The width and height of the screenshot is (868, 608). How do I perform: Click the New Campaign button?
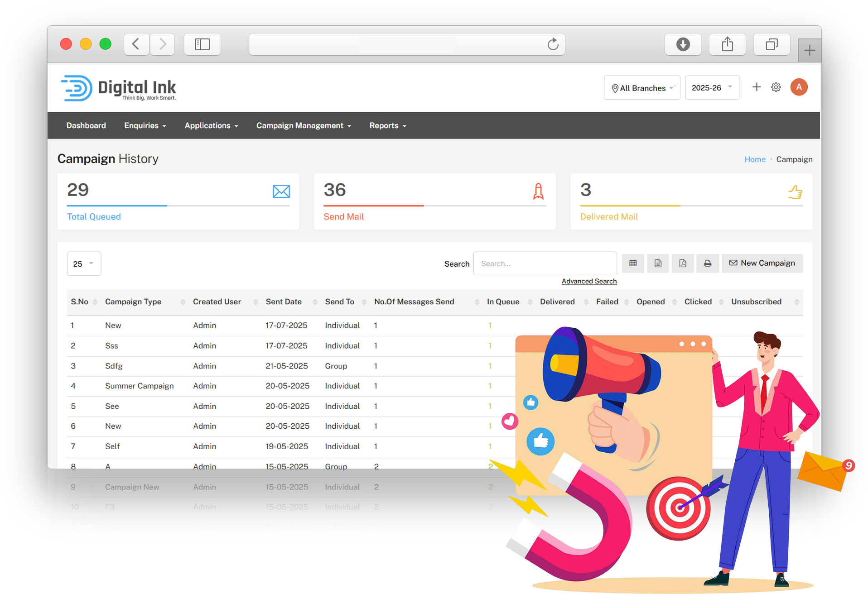(x=762, y=263)
